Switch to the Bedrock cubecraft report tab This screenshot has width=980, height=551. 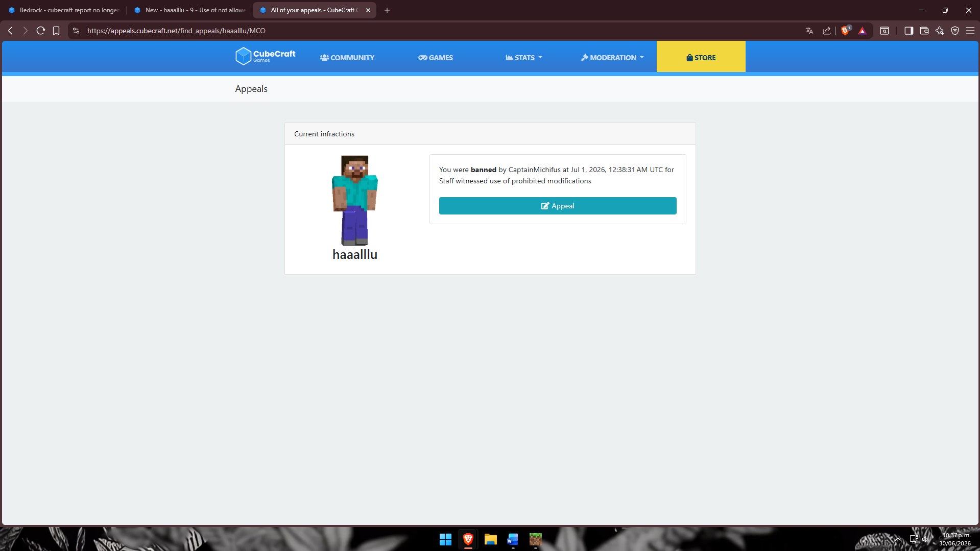(x=64, y=10)
